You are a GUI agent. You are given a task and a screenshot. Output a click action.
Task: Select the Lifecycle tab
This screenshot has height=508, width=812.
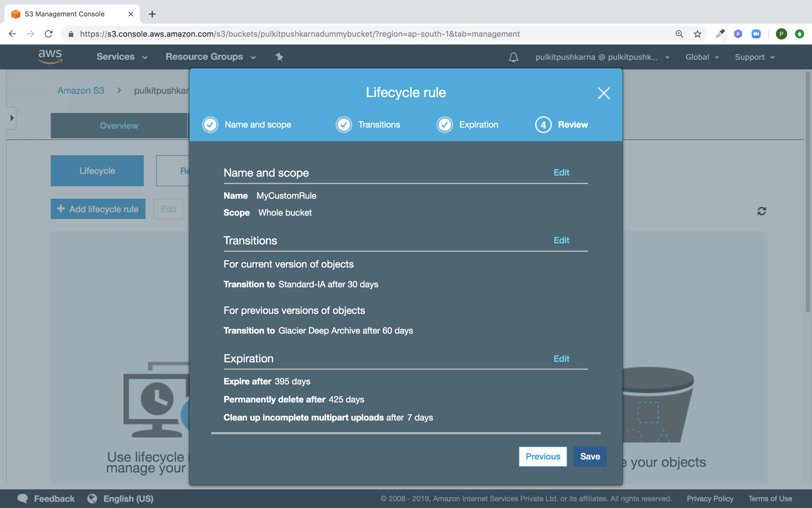coord(97,171)
